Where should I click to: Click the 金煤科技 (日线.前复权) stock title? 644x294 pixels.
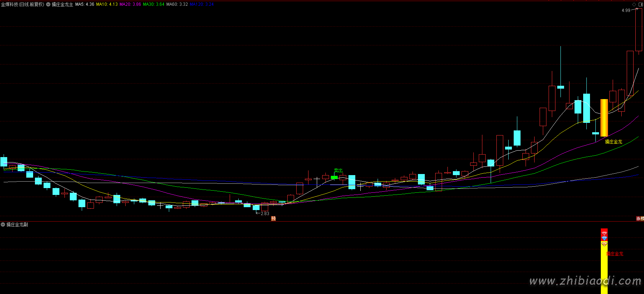click(x=22, y=4)
